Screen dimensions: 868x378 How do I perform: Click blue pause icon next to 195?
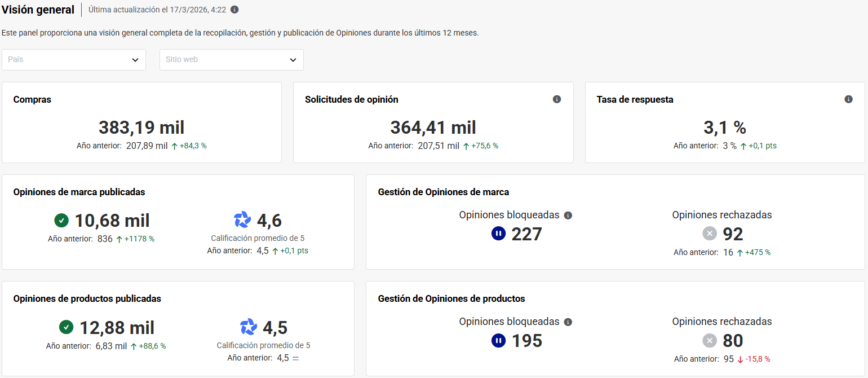(x=499, y=340)
